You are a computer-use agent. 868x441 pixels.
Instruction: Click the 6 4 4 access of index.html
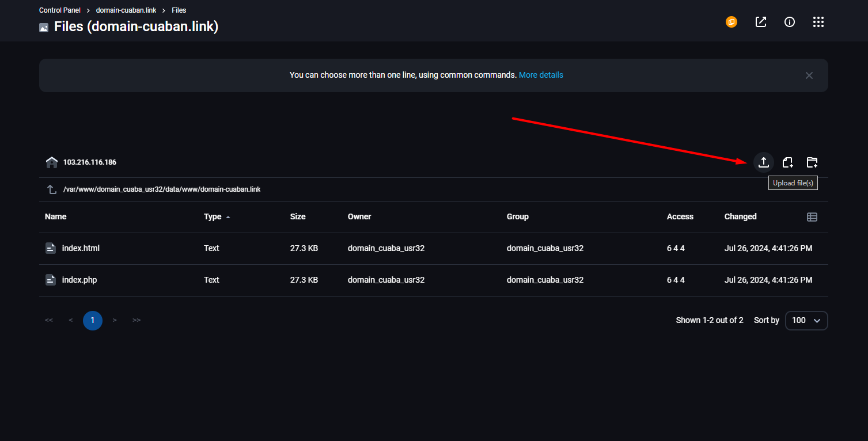click(676, 248)
